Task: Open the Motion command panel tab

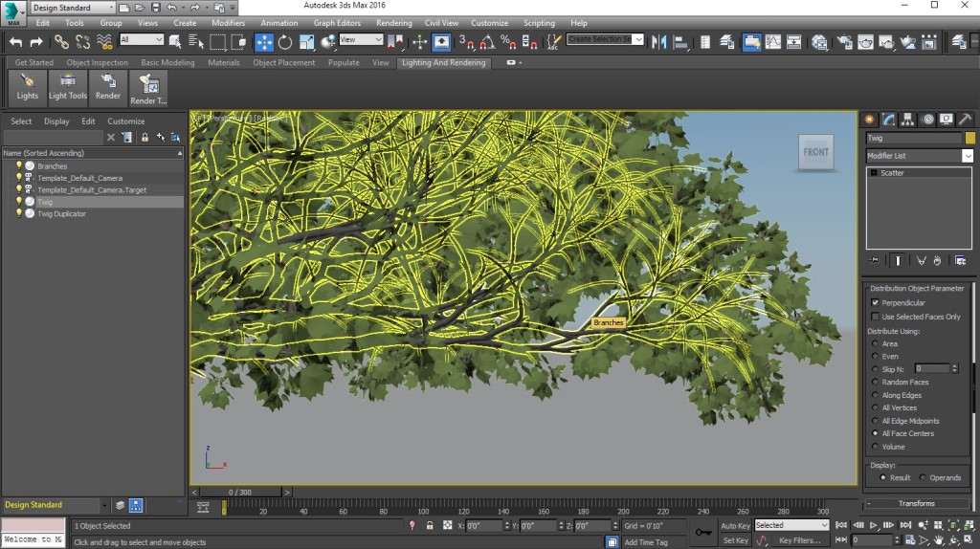Action: tap(927, 120)
